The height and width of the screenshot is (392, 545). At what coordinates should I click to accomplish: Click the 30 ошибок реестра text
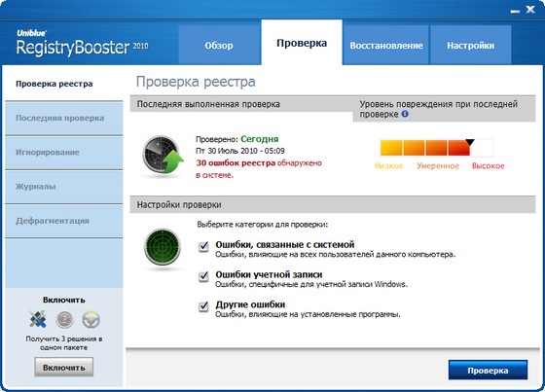pos(236,163)
